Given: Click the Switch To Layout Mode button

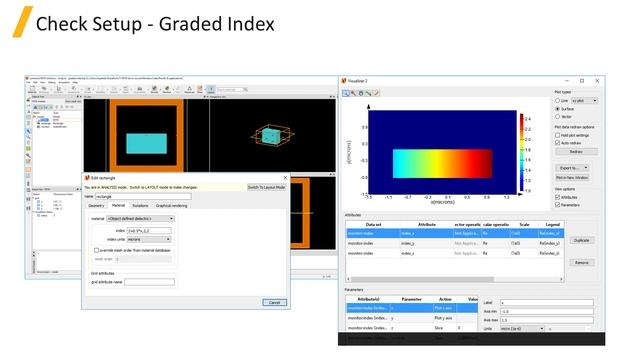Looking at the screenshot, I should point(267,187).
